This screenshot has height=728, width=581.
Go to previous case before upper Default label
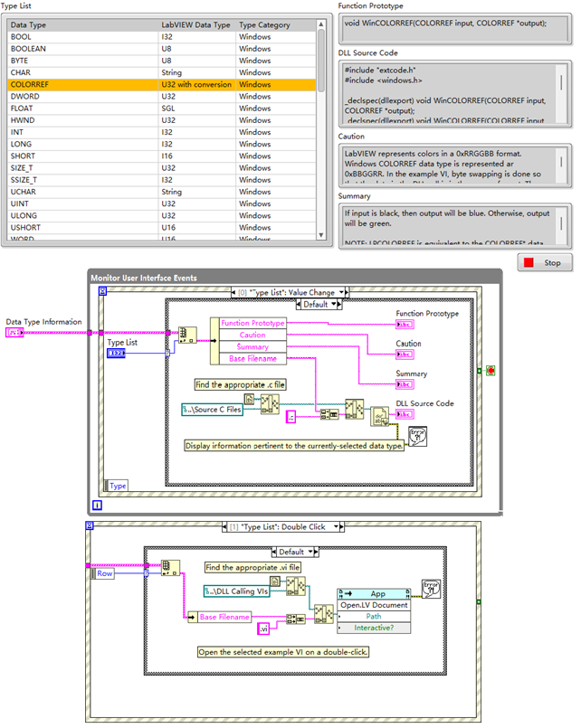tap(299, 305)
